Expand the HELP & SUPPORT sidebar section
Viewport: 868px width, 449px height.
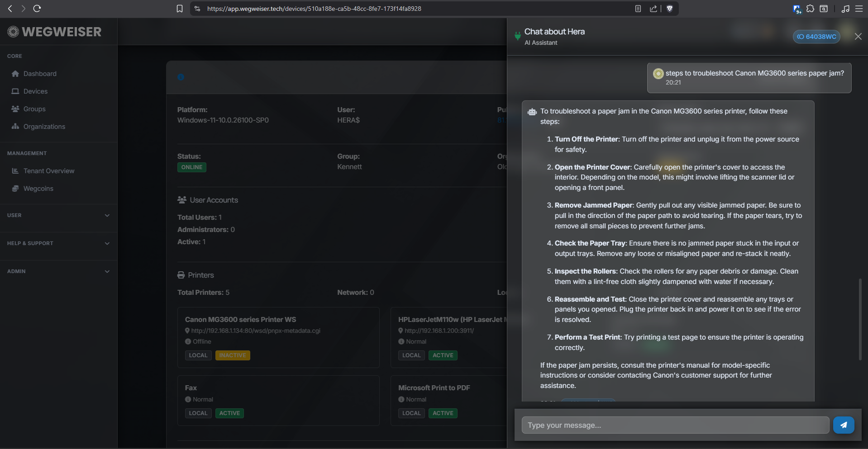[x=58, y=243]
